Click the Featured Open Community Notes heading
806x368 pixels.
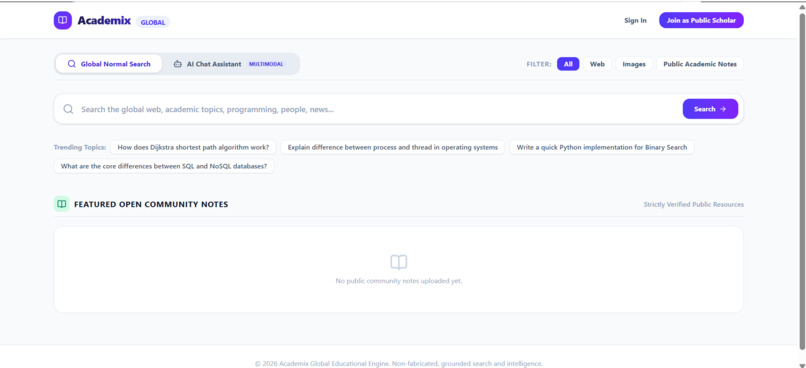pyautogui.click(x=151, y=204)
